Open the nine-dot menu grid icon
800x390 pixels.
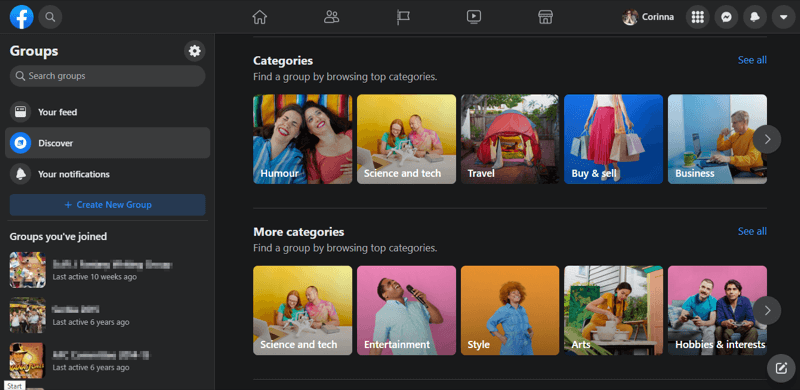click(x=697, y=17)
